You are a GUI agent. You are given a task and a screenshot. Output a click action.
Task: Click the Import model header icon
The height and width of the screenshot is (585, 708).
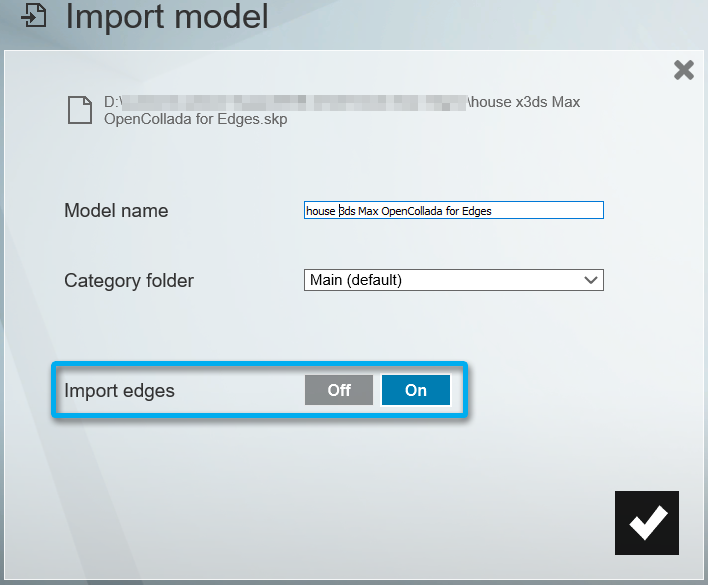coord(34,14)
